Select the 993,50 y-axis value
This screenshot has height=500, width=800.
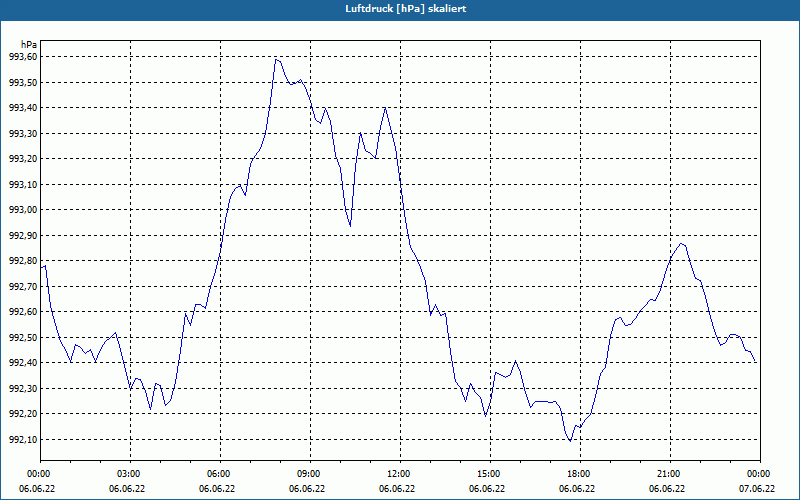23,82
